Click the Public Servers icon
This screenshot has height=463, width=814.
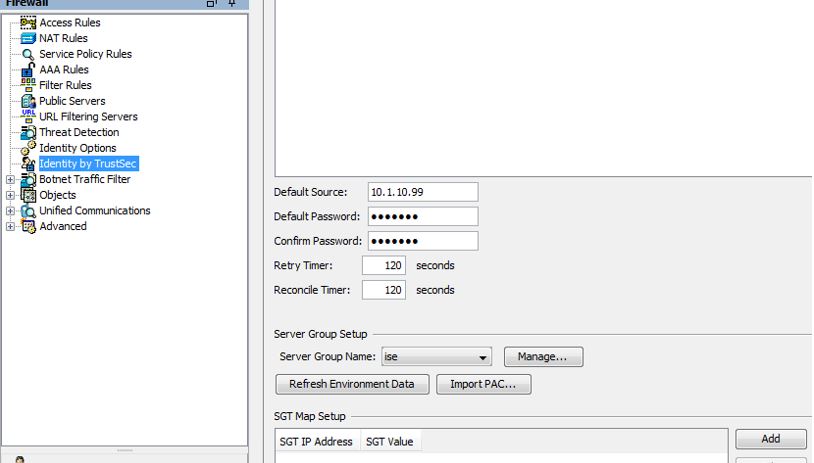pos(28,101)
